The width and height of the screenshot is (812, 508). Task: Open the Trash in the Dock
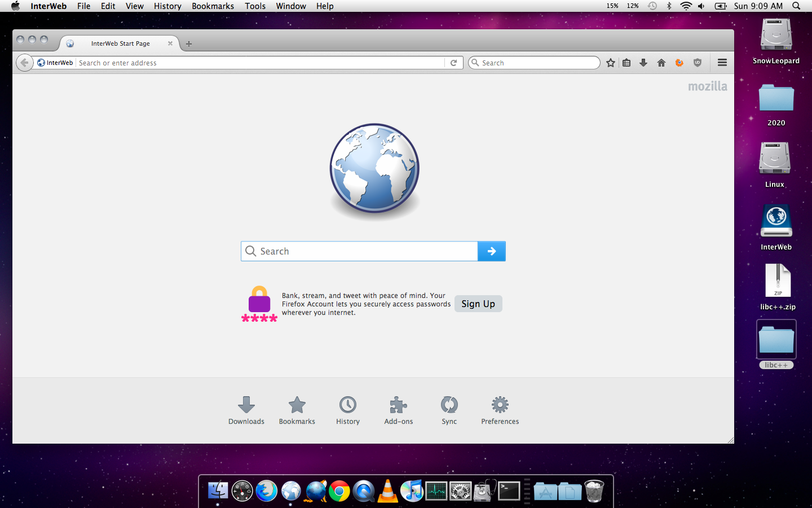(x=594, y=491)
